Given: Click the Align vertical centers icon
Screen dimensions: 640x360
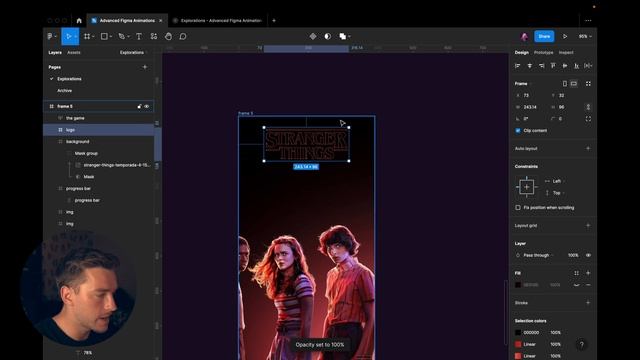Looking at the screenshot, I should (x=565, y=66).
